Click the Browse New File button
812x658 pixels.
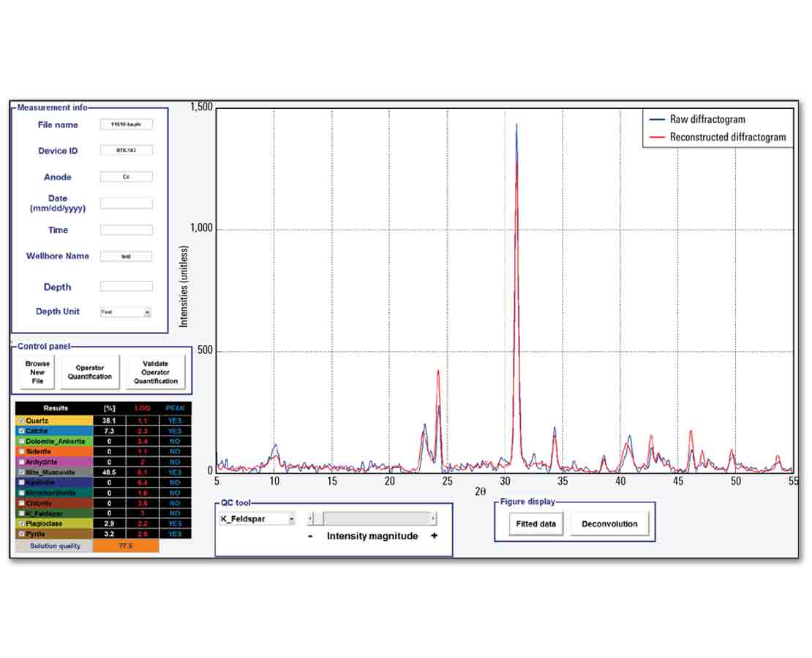click(x=37, y=371)
